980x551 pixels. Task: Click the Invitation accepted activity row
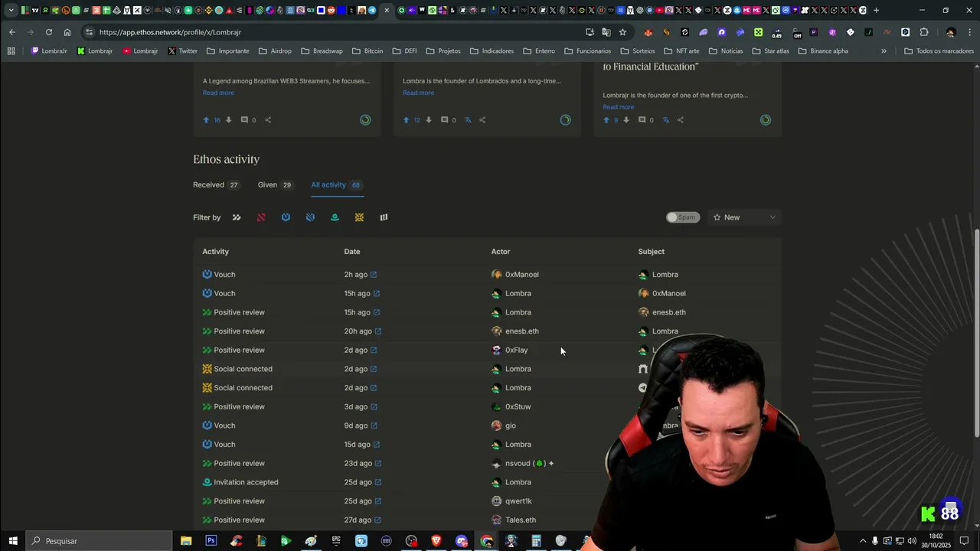click(487, 483)
